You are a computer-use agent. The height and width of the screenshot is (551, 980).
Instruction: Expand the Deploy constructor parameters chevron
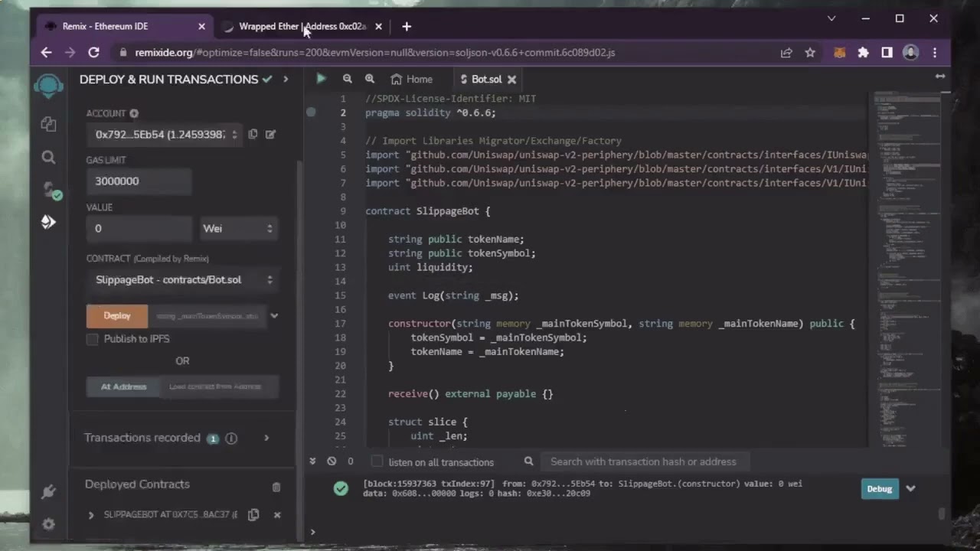click(x=274, y=315)
